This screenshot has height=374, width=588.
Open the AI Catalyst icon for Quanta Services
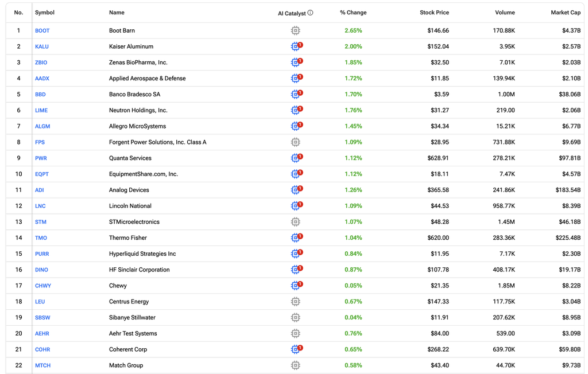297,158
